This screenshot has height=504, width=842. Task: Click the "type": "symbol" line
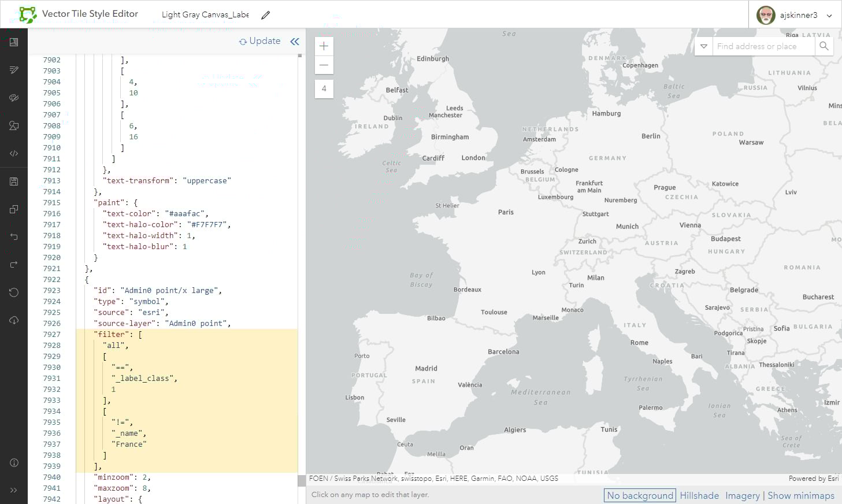point(131,301)
